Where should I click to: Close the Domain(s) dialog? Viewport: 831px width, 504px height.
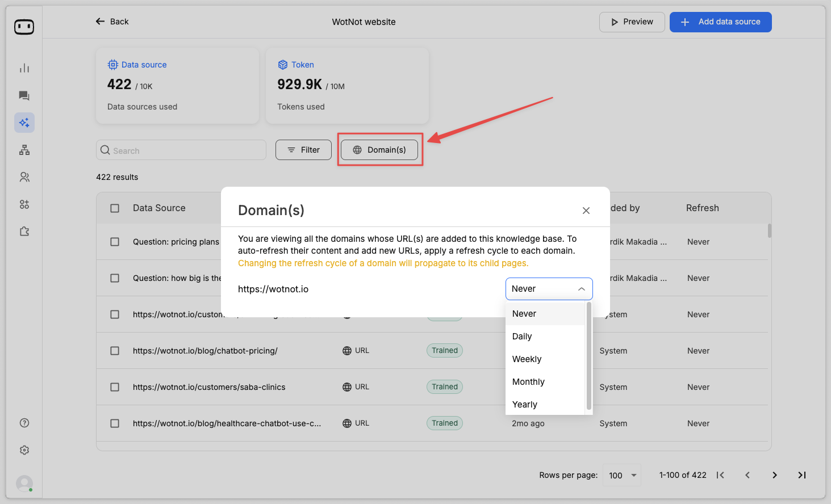pos(586,211)
